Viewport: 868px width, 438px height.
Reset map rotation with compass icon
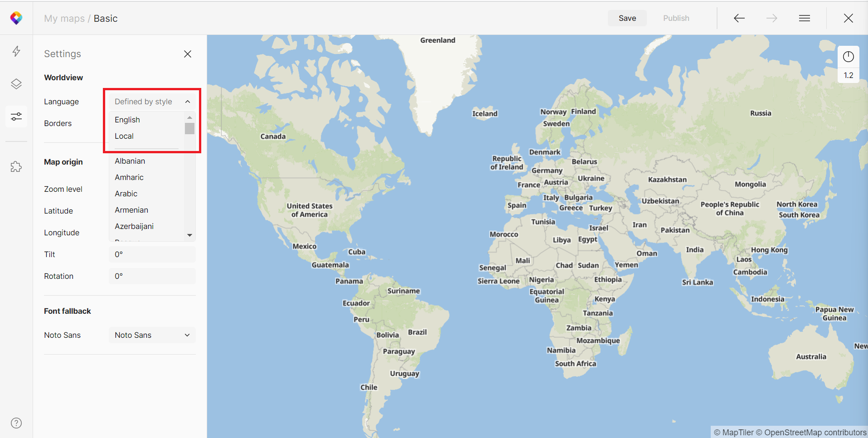pos(848,57)
